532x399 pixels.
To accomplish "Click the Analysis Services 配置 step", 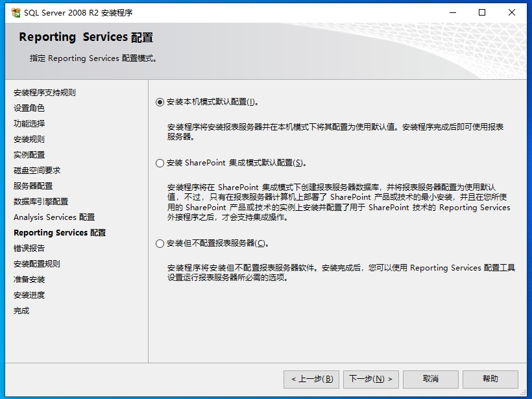I will 54,217.
